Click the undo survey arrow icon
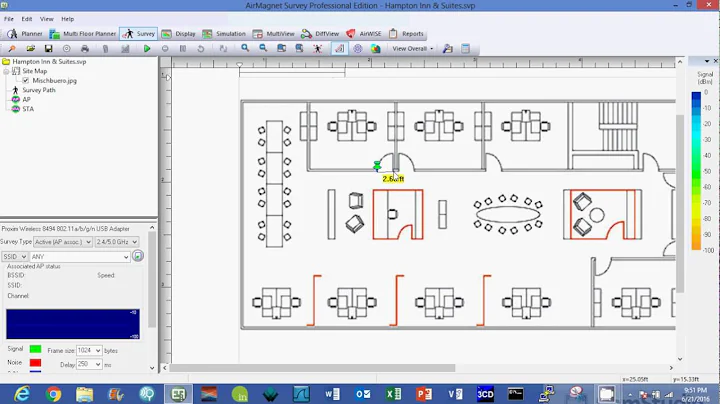 (x=201, y=48)
